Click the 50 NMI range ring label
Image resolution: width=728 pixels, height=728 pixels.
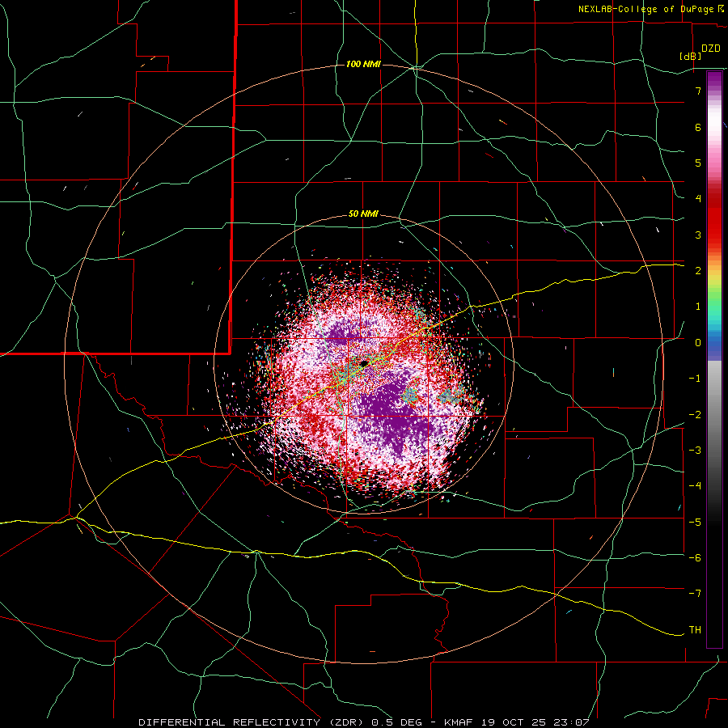363,214
